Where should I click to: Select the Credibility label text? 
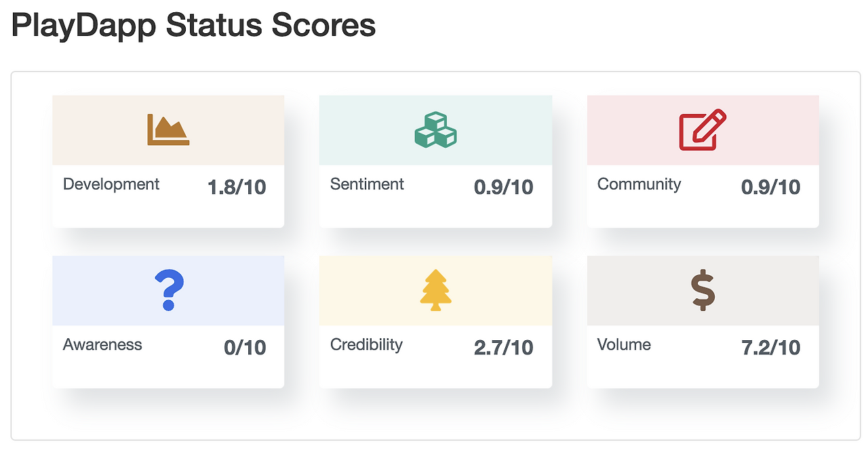coord(366,345)
